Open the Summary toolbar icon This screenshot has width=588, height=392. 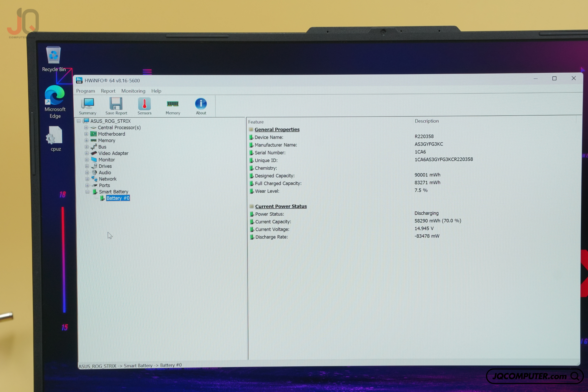88,106
